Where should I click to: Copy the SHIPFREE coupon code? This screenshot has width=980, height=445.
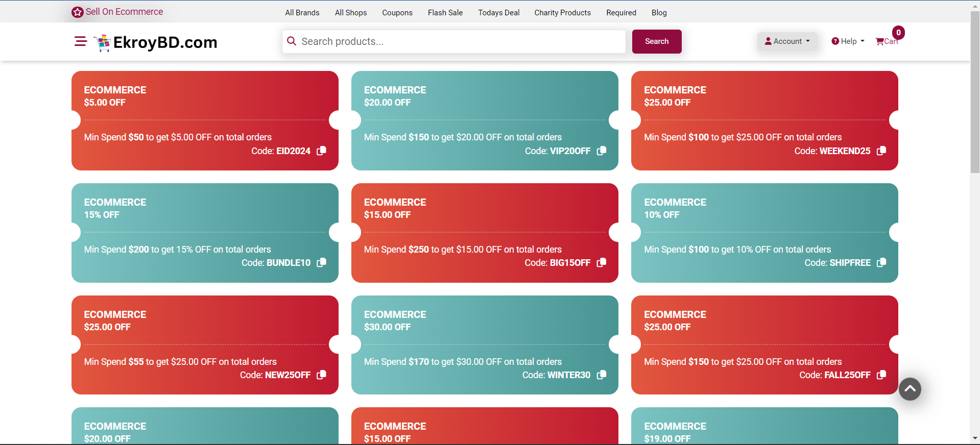881,262
